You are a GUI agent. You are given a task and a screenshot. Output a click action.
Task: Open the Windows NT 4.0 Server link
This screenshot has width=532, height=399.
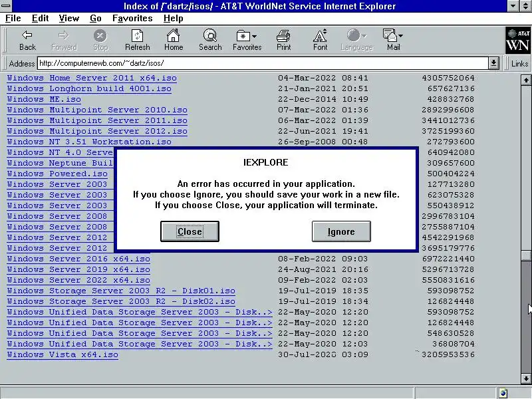tap(60, 152)
